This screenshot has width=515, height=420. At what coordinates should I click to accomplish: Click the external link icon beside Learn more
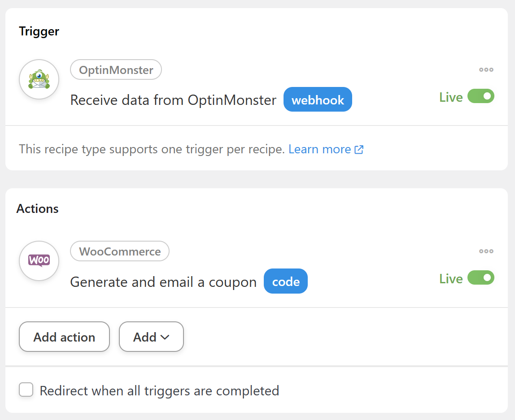point(359,150)
